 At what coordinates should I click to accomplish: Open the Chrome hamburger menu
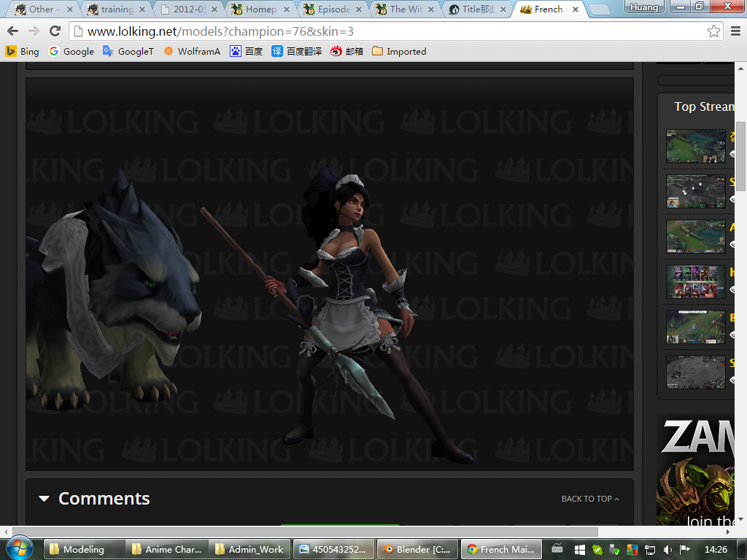(x=735, y=31)
